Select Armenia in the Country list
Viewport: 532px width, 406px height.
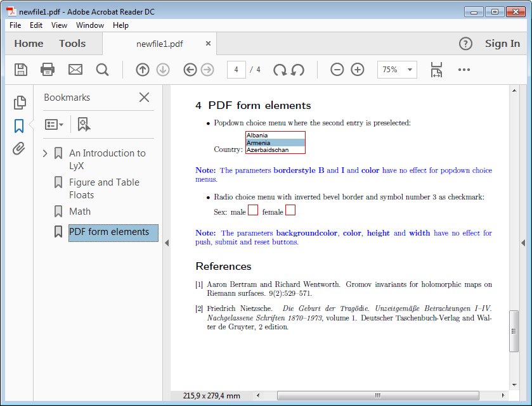pyautogui.click(x=275, y=143)
